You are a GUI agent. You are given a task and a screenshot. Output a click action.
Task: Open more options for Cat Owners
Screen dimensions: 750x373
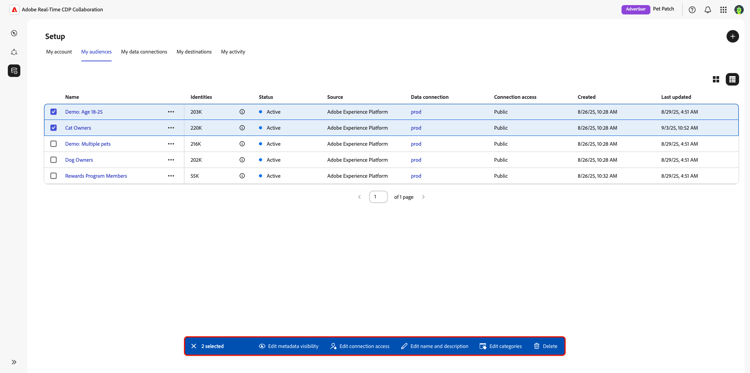(x=171, y=128)
